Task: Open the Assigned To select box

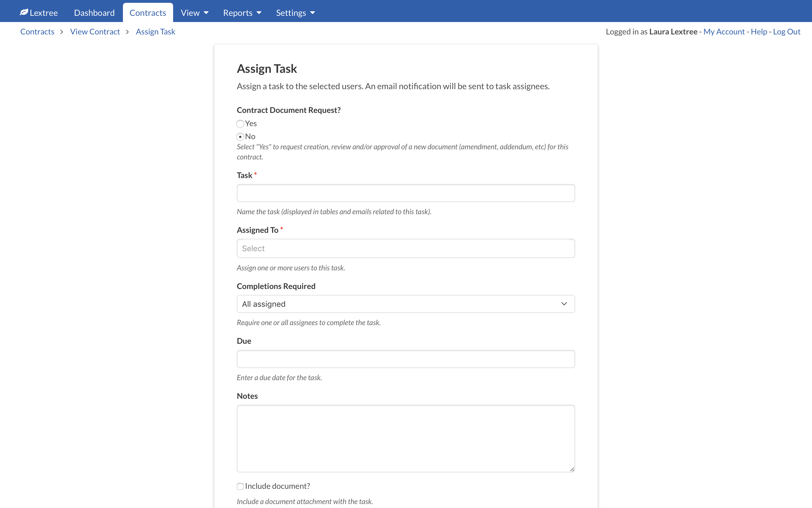Action: coord(406,248)
